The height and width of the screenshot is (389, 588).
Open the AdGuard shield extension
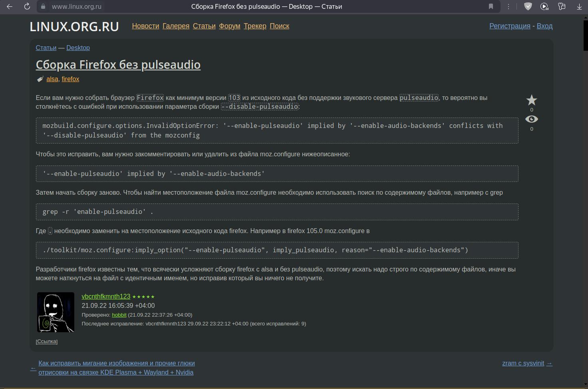pos(528,6)
